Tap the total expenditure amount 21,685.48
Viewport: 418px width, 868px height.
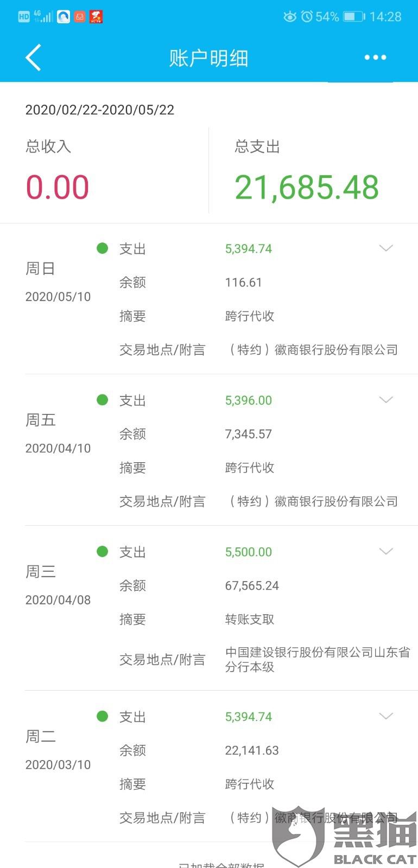(x=306, y=188)
